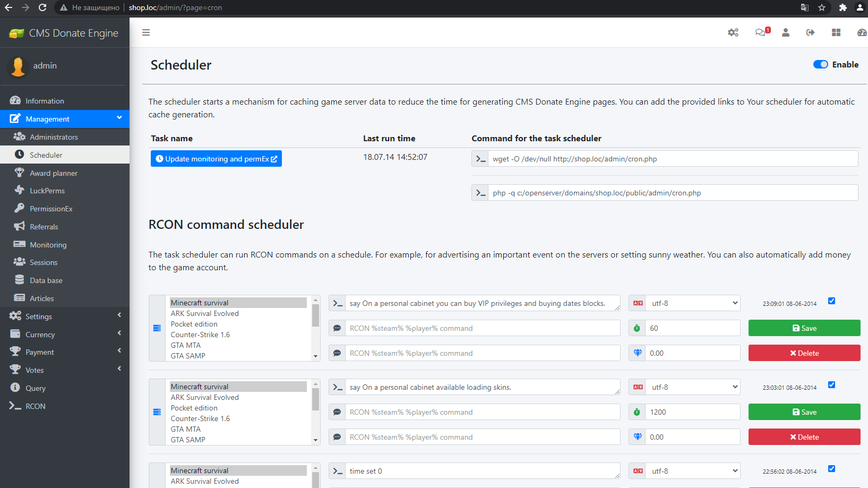868x488 pixels.
Task: Open Award planner in sidebar
Action: tap(53, 173)
